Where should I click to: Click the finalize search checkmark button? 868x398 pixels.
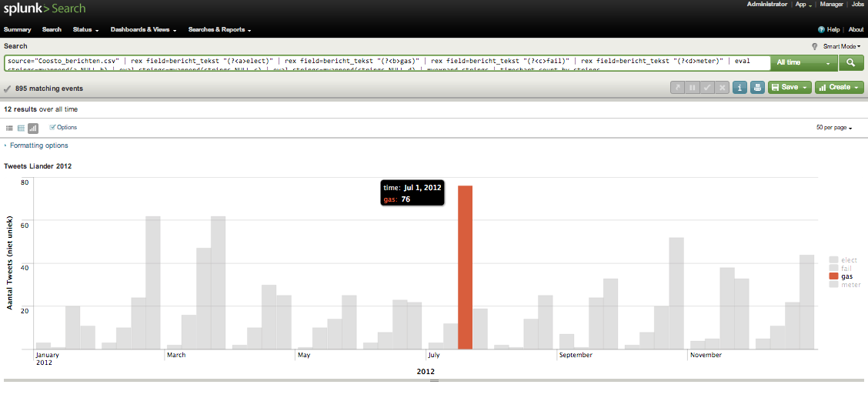point(708,88)
